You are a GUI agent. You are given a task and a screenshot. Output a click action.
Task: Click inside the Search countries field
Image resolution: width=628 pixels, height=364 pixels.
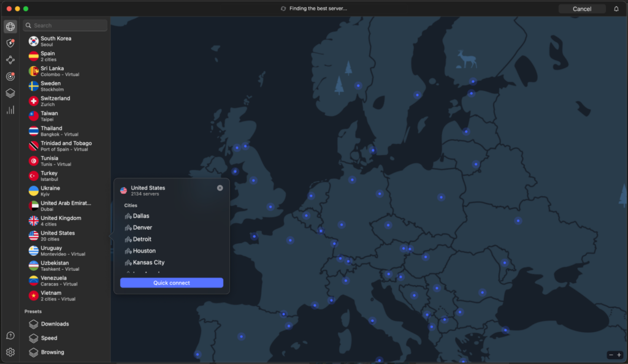65,26
